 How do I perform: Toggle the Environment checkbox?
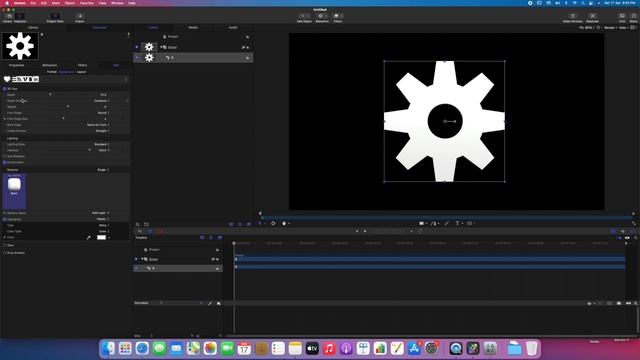pos(5,162)
